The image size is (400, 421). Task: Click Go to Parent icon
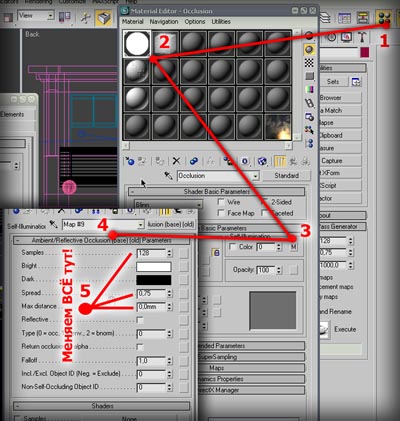point(293,161)
